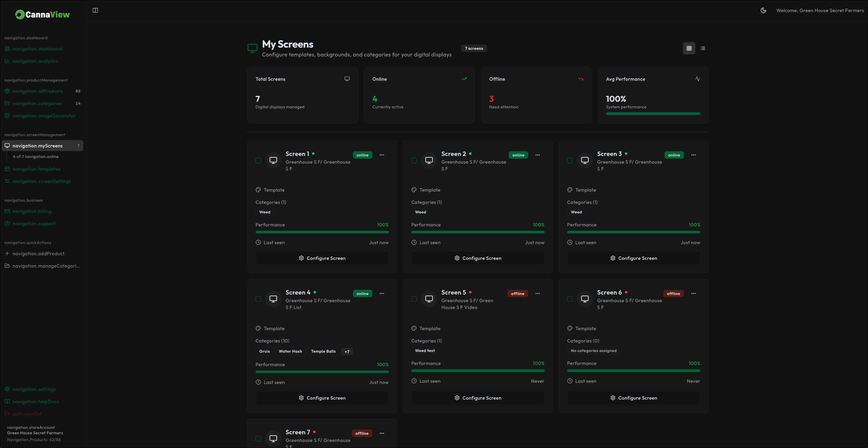The height and width of the screenshot is (448, 868).
Task: Click the Weed test category tag
Action: (425, 351)
